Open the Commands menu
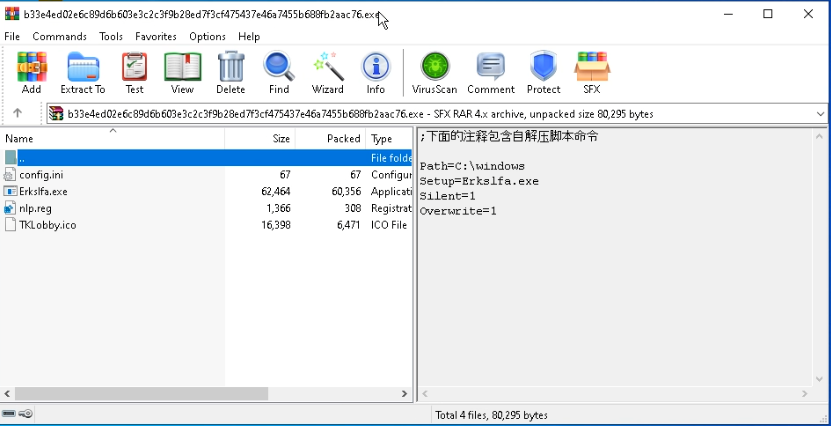 [59, 36]
